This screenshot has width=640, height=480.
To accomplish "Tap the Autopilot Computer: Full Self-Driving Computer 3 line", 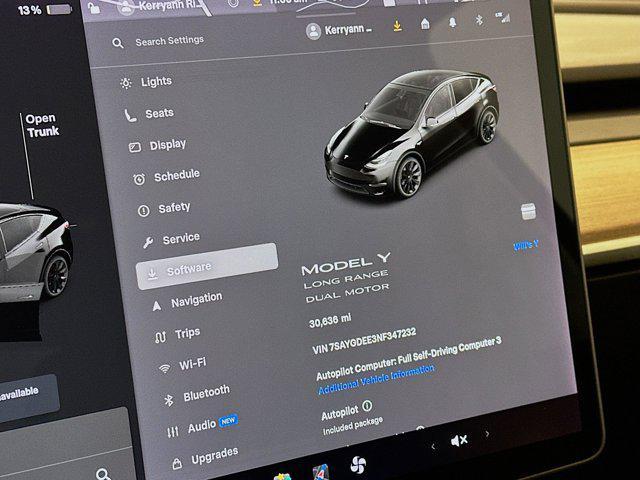I will coord(409,358).
